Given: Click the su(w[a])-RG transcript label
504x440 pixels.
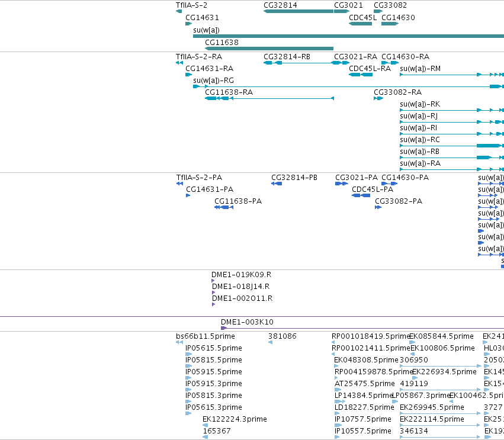Looking at the screenshot, I should click(213, 81).
